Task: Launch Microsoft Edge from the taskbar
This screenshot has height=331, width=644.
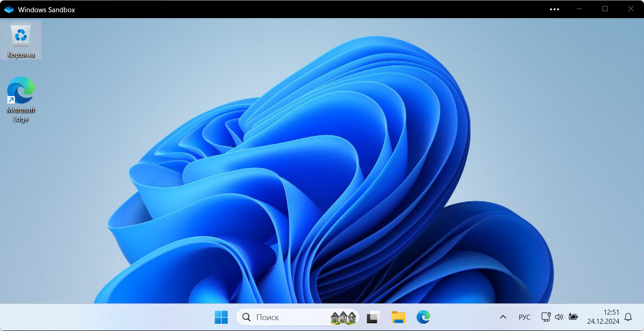Action: (423, 317)
